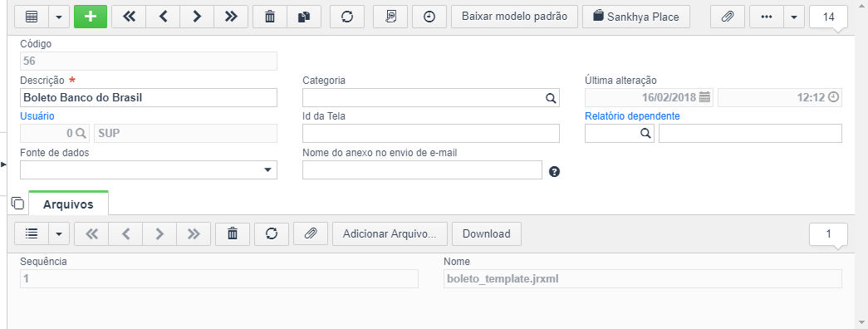Switch Arquivos panel to list view
868x329 pixels.
coord(32,233)
